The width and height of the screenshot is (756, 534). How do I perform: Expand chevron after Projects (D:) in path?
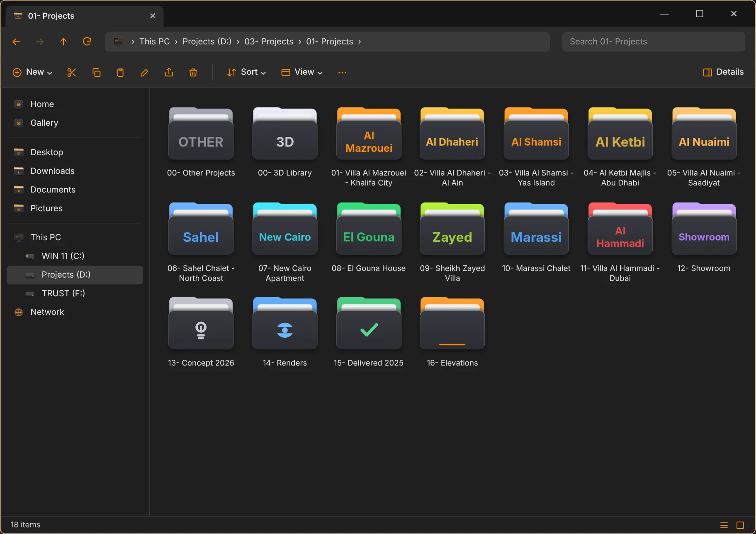(238, 41)
